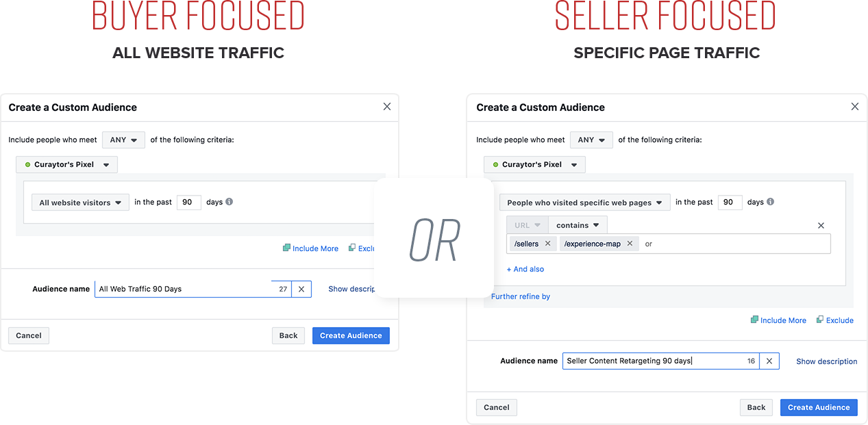Close the right Create a Custom Audience dialog
The height and width of the screenshot is (425, 868).
point(854,107)
